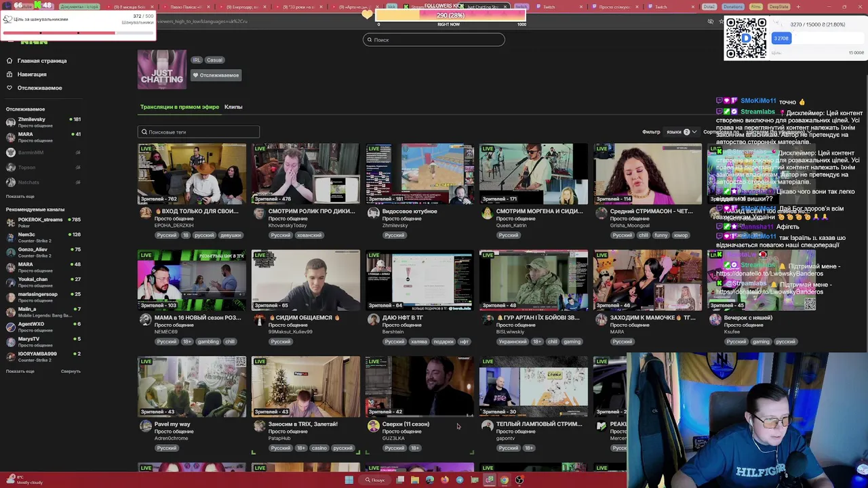The image size is (868, 488).
Task: Open stream thumbnail ВХОД ТОЛЬКО ДЛЯ СВОИ
Action: pyautogui.click(x=192, y=174)
